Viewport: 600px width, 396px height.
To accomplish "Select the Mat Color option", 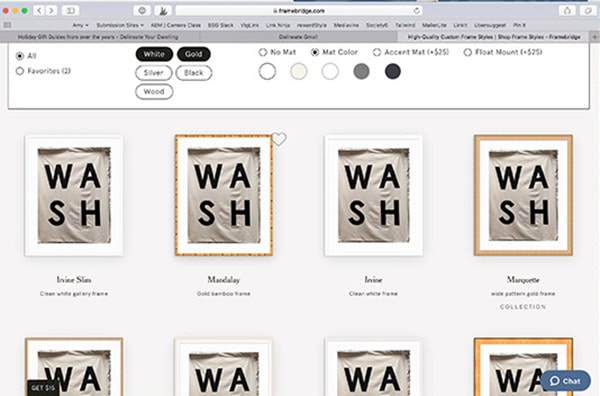I will tap(315, 52).
